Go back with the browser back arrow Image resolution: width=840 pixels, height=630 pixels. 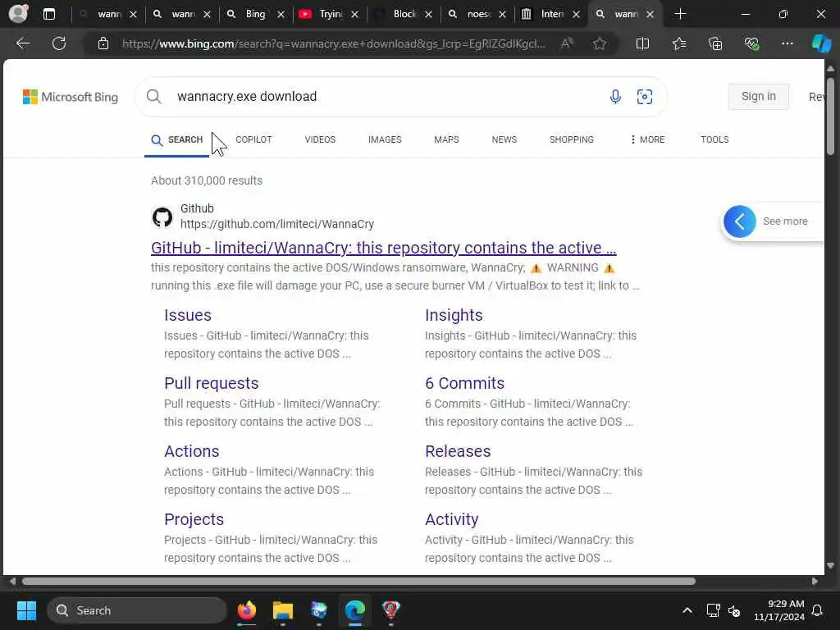[22, 43]
